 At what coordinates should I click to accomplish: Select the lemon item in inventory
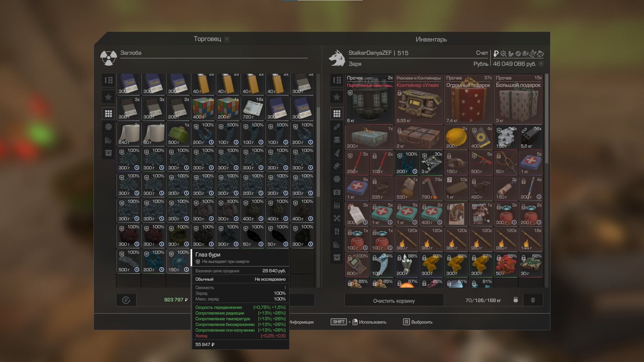(456, 138)
